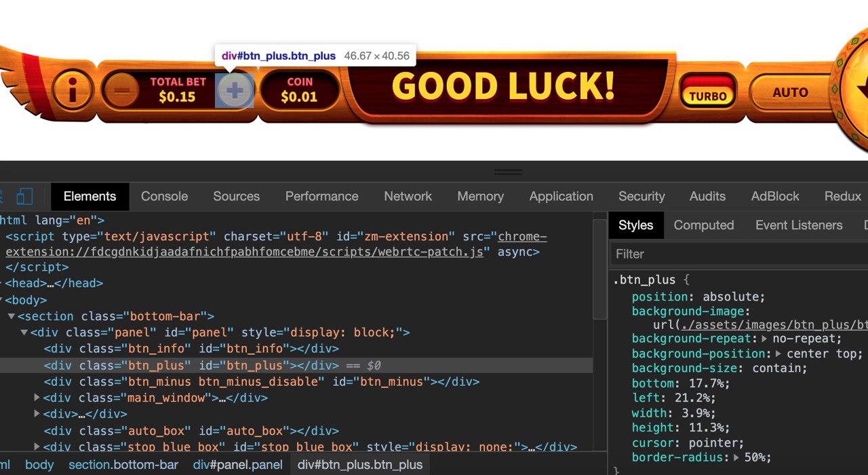Click the position: absolute value
This screenshot has height=475, width=868.
point(731,297)
